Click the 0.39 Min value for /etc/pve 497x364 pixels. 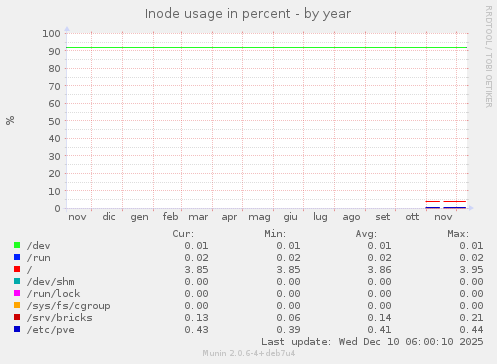[288, 330]
